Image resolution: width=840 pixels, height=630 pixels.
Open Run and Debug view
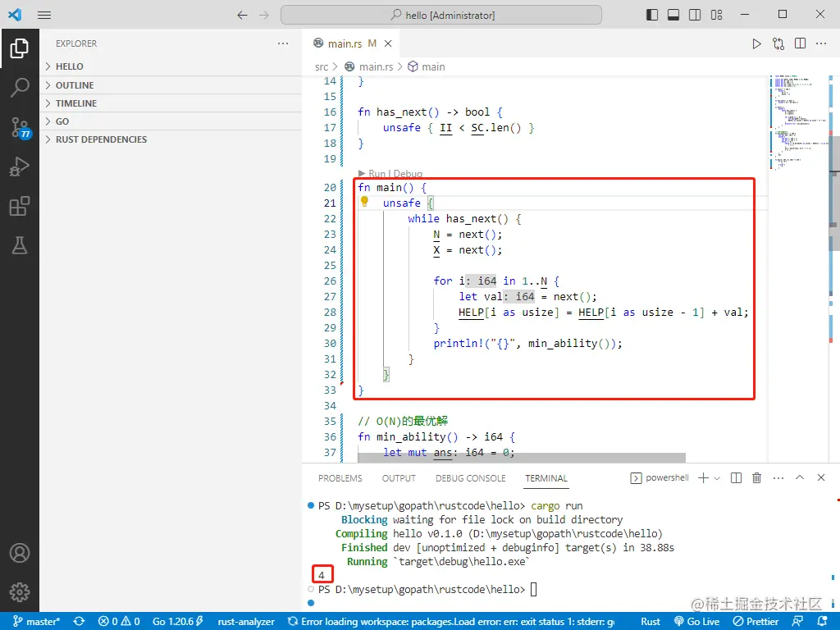(20, 166)
